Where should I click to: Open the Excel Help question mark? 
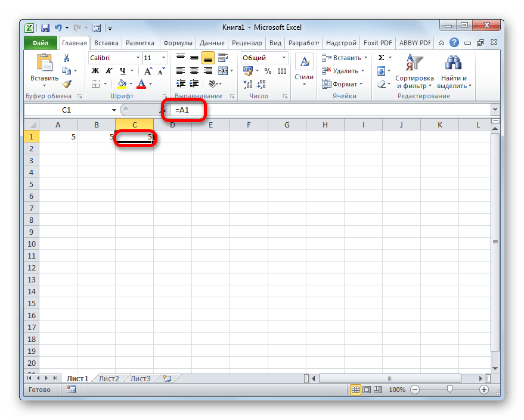[x=454, y=42]
